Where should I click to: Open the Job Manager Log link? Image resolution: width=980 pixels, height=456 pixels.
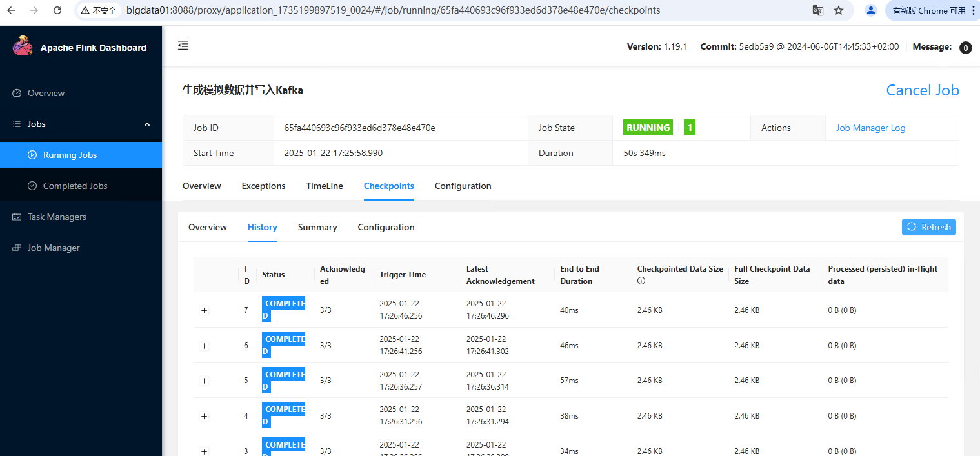870,128
